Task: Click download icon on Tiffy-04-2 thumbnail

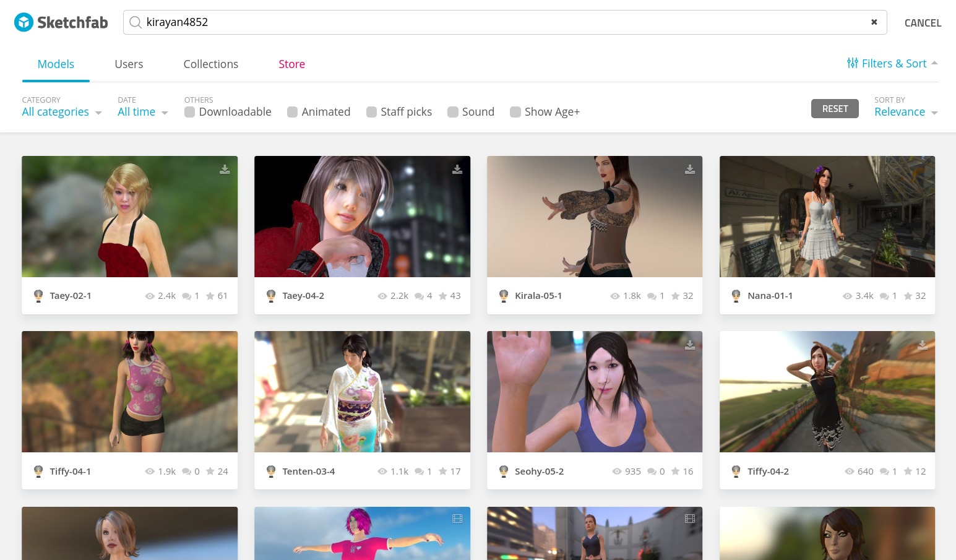Action: [x=923, y=345]
